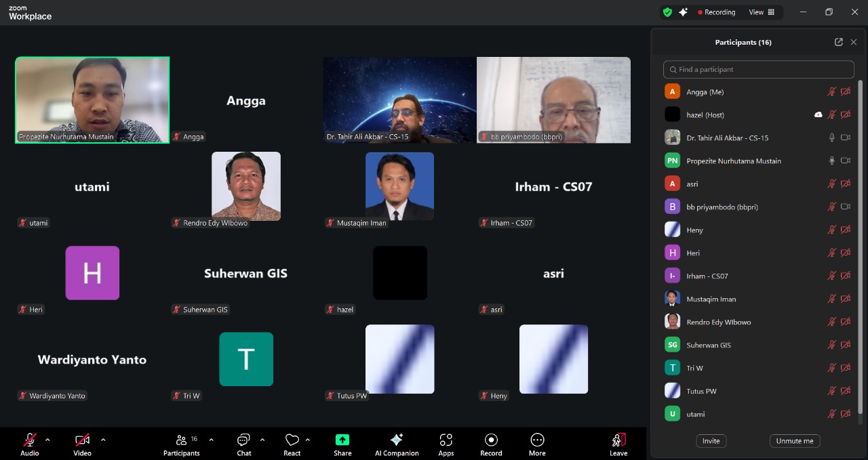Open the Chat panel icon

pyautogui.click(x=243, y=440)
